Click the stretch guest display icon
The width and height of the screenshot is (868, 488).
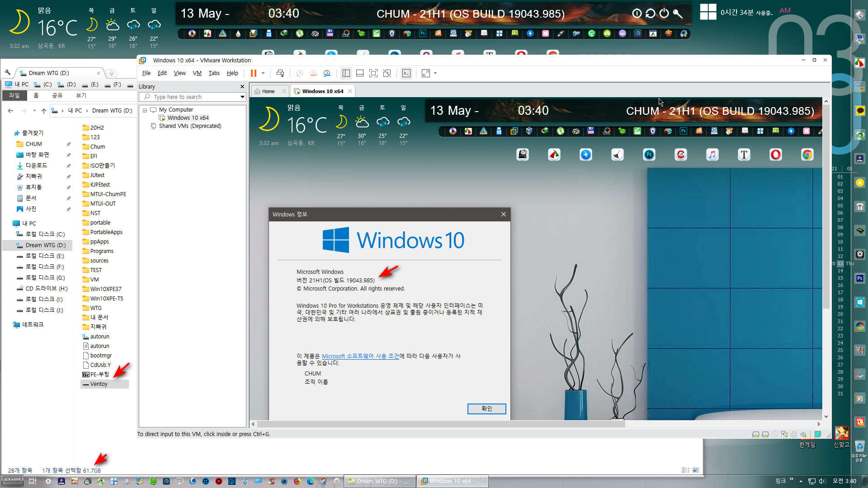426,73
